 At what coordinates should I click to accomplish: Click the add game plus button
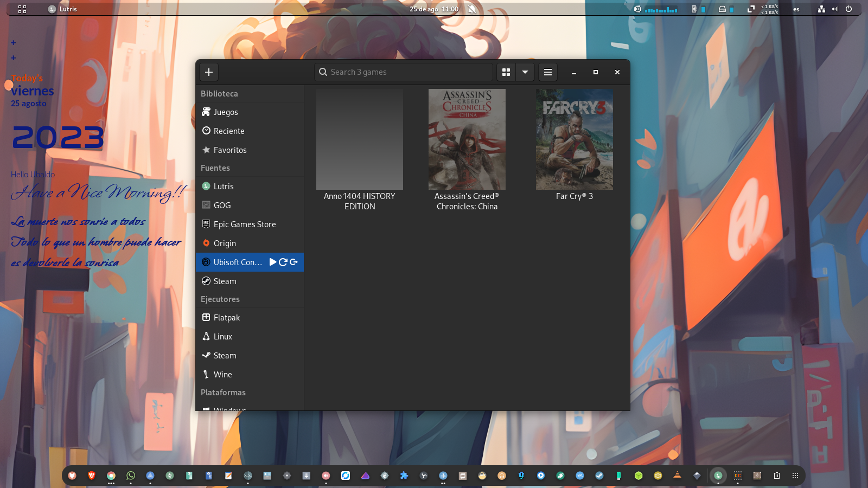pyautogui.click(x=209, y=72)
